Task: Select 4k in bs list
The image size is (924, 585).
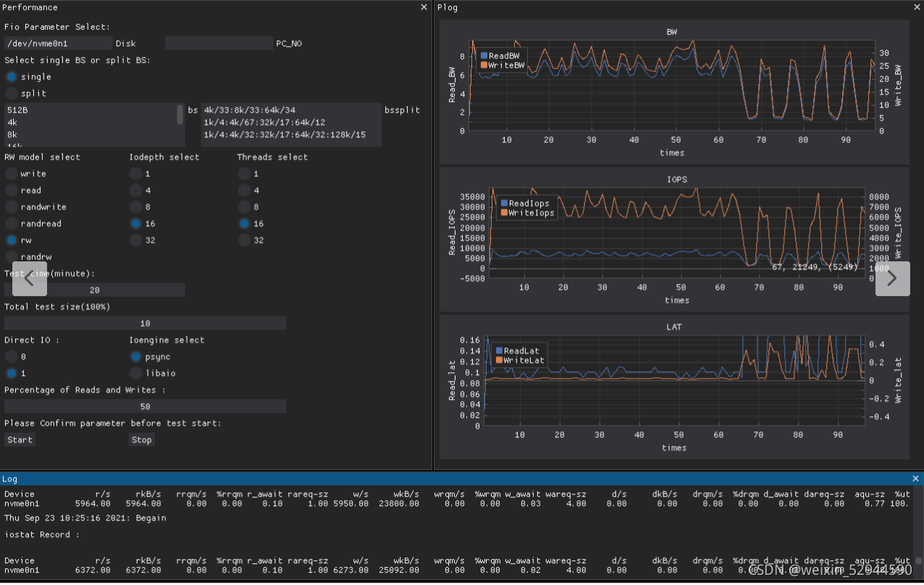Action: 91,123
